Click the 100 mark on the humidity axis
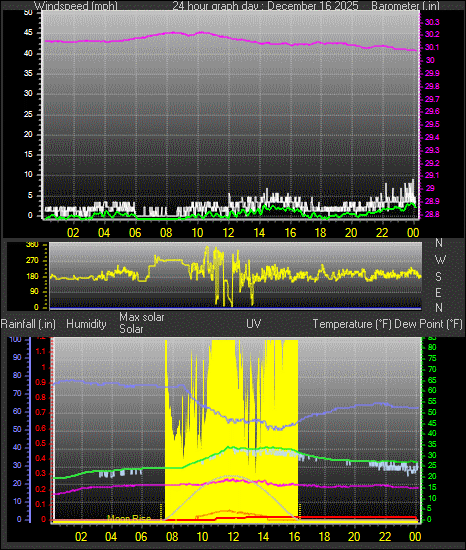The image size is (466, 550). pos(15,339)
